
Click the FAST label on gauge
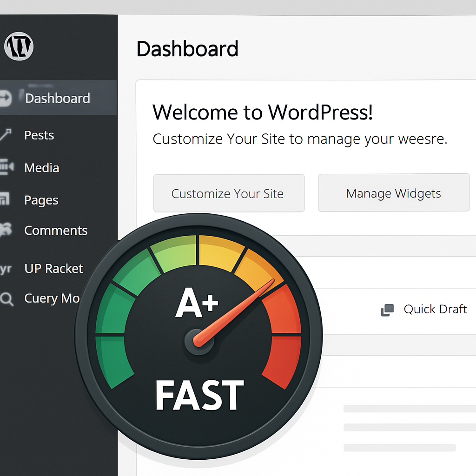[199, 395]
